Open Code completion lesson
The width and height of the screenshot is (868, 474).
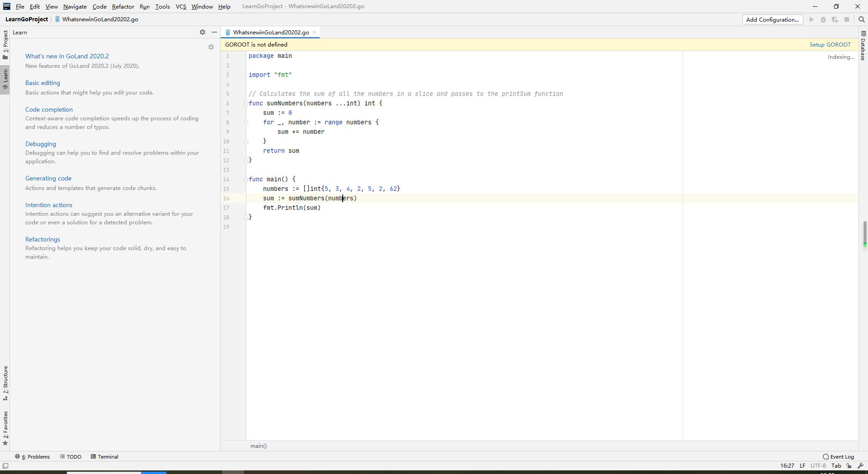coord(49,109)
